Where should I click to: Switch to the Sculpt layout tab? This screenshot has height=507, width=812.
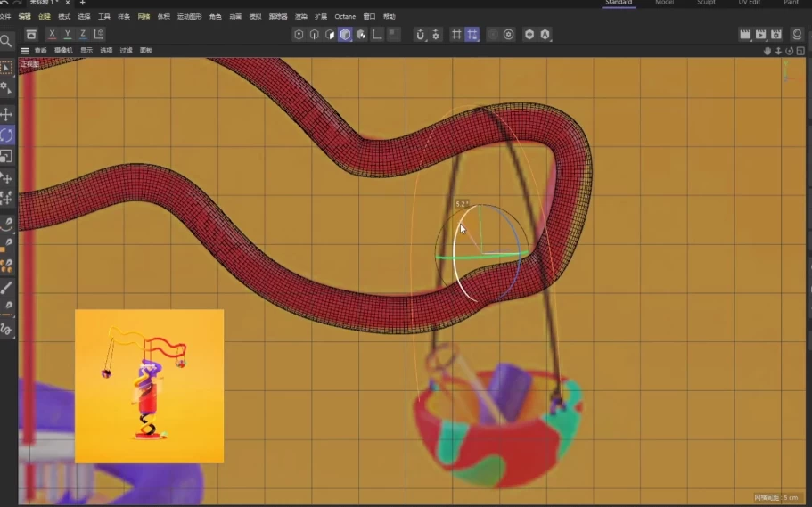coord(706,3)
